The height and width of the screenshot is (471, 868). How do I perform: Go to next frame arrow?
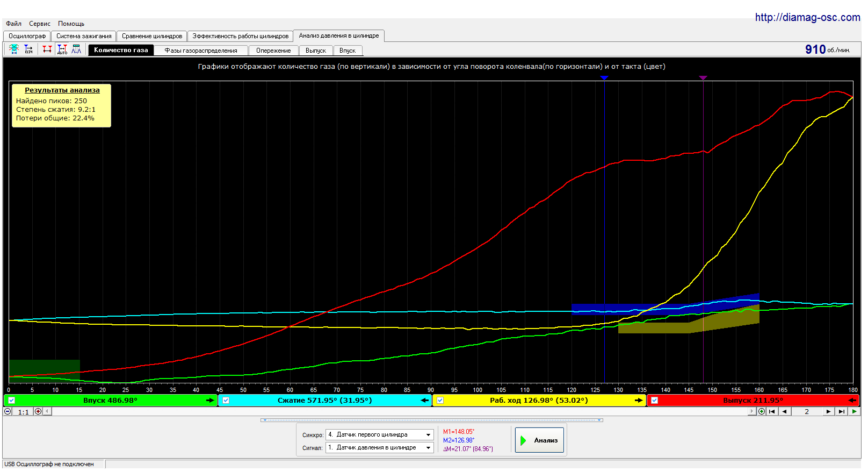coord(829,411)
